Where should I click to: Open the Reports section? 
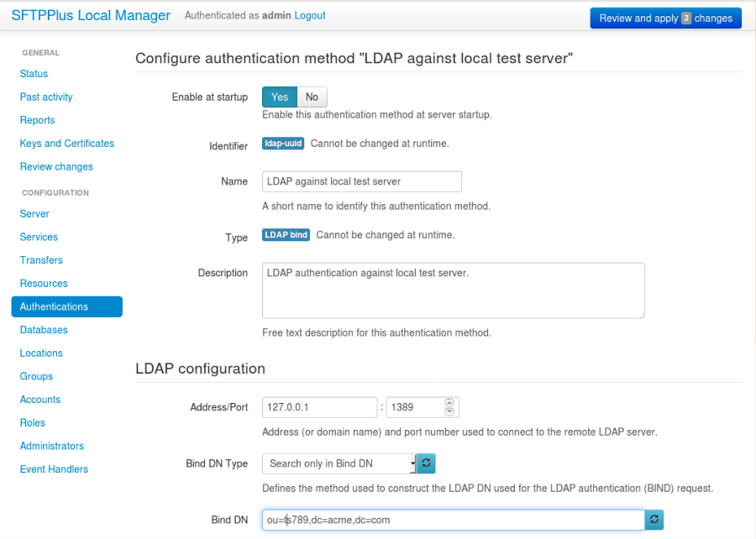(x=37, y=120)
